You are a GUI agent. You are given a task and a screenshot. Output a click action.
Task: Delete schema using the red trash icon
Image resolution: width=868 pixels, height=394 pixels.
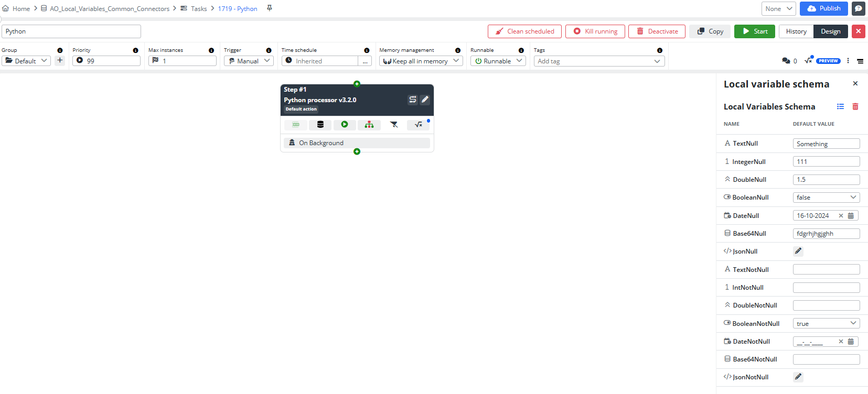(x=855, y=107)
